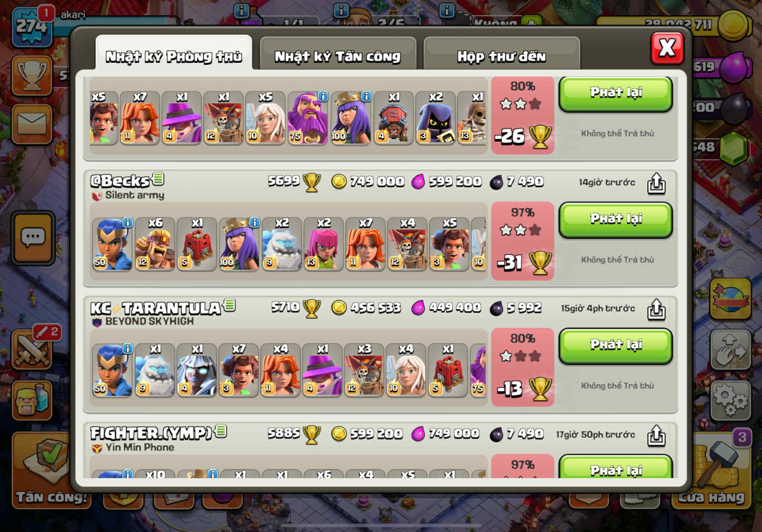
Task: Replay the KC TARANTULA attack
Action: tap(615, 346)
